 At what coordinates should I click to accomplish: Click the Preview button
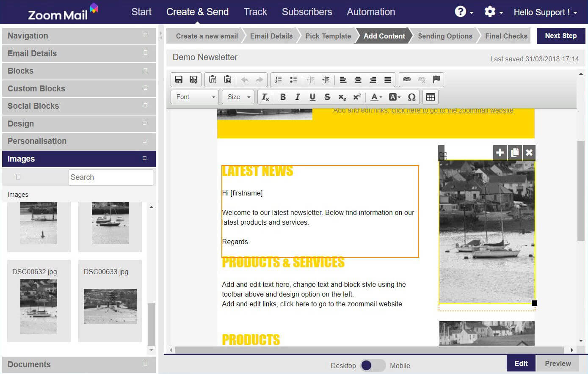click(558, 363)
